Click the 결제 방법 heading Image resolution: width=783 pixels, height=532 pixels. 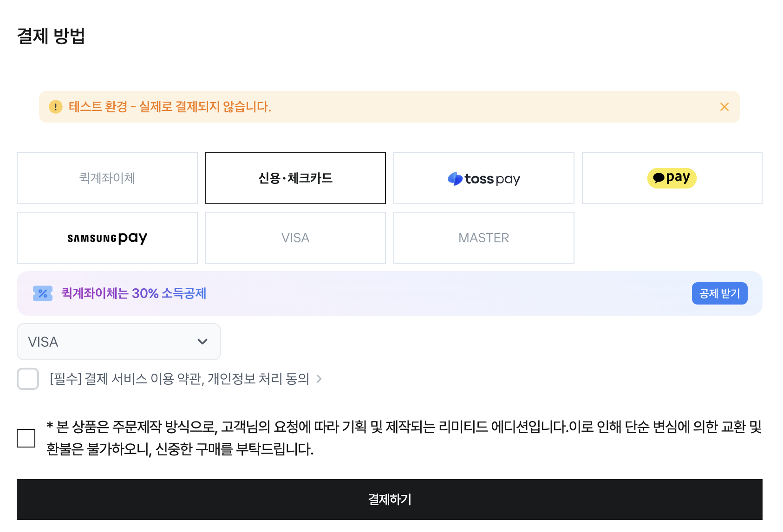(x=51, y=36)
